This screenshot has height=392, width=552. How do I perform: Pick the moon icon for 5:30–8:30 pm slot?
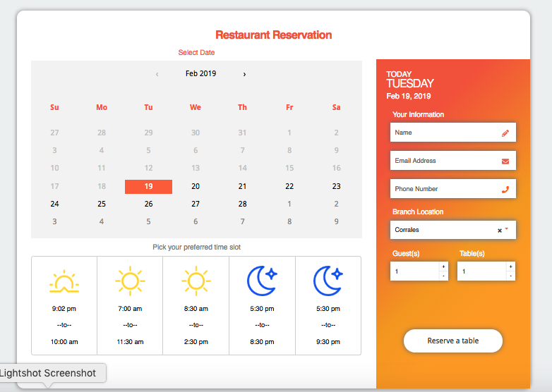pos(261,281)
